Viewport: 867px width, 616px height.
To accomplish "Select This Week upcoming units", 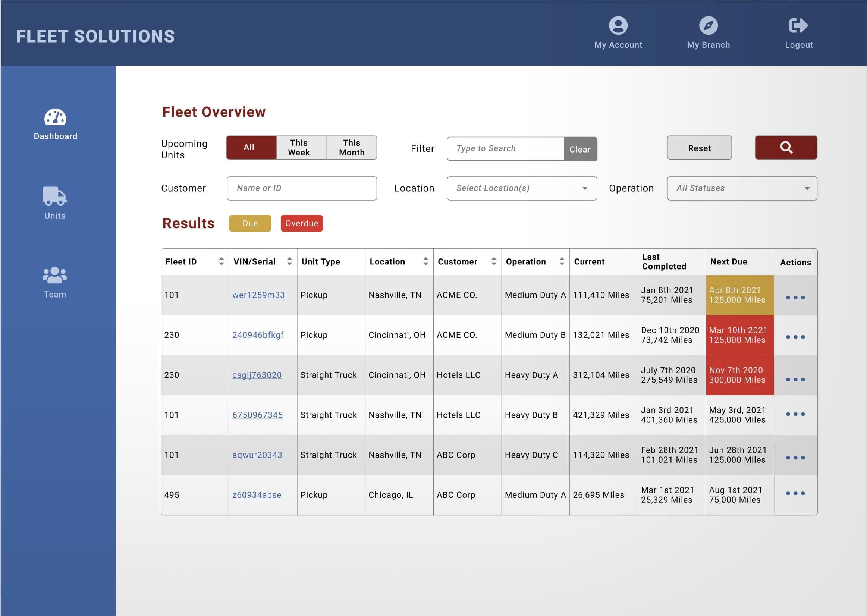I will coord(301,148).
